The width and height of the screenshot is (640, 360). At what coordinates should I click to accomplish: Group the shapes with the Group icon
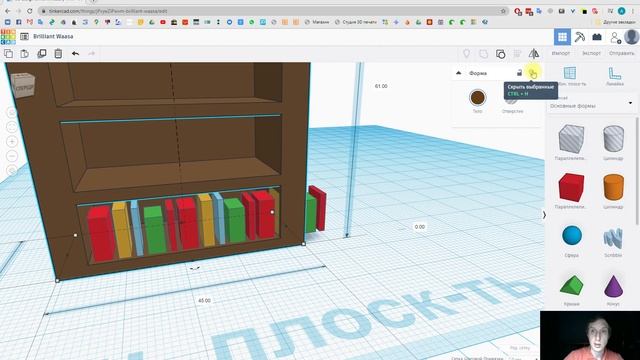point(484,53)
